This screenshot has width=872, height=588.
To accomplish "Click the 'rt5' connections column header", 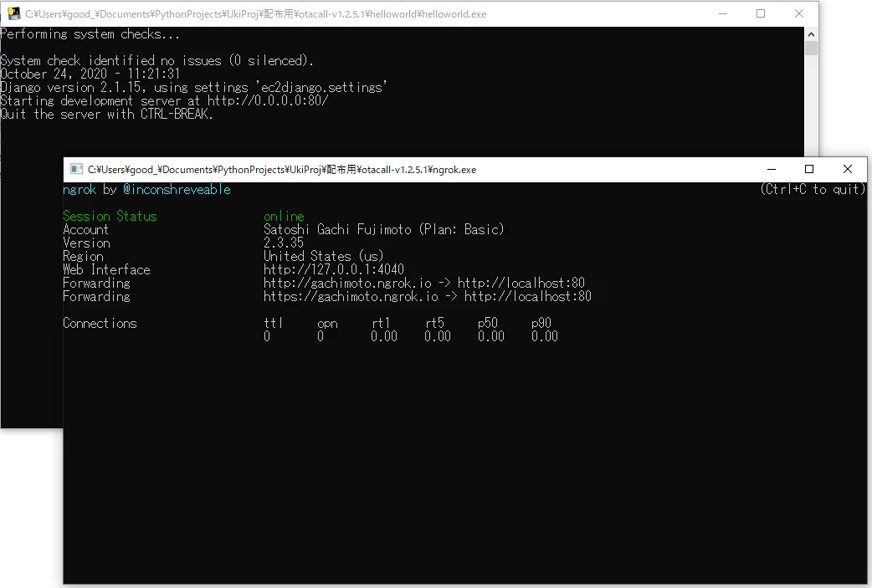I will [435, 323].
